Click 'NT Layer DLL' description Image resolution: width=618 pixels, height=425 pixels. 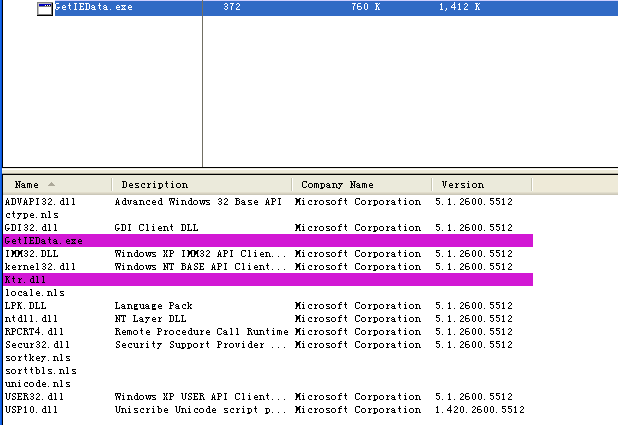pyautogui.click(x=150, y=319)
